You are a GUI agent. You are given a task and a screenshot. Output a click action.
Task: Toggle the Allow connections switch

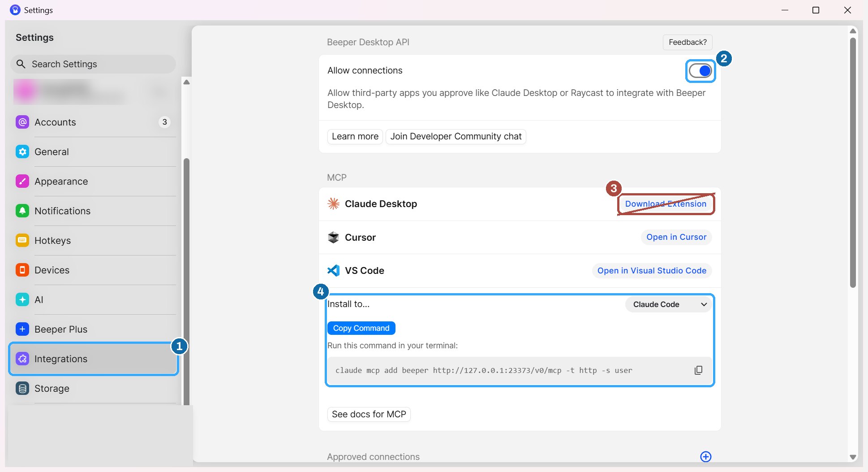click(700, 71)
